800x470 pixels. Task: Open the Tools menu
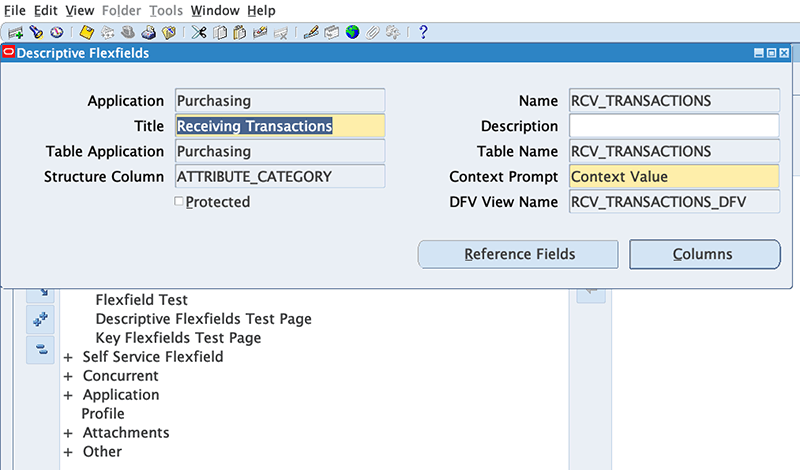pyautogui.click(x=166, y=10)
